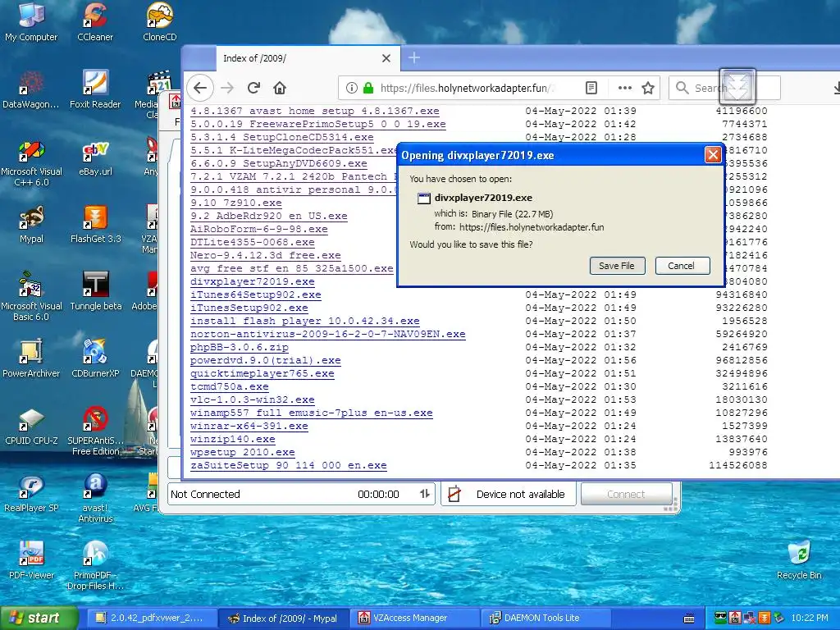Download vlc-1.0.3-win32.exe
This screenshot has width=840, height=630.
pos(253,399)
